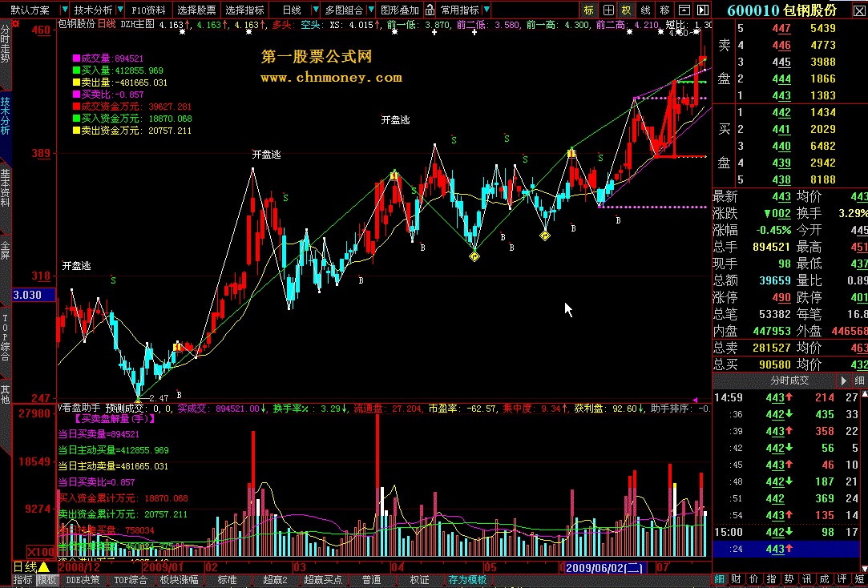Select 普通 template tab

tap(371, 580)
